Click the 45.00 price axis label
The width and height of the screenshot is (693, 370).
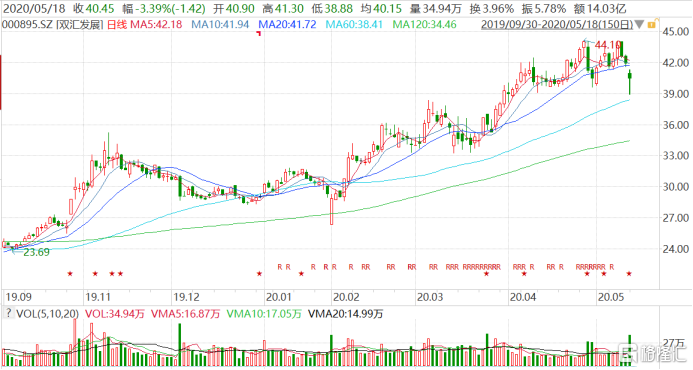676,31
